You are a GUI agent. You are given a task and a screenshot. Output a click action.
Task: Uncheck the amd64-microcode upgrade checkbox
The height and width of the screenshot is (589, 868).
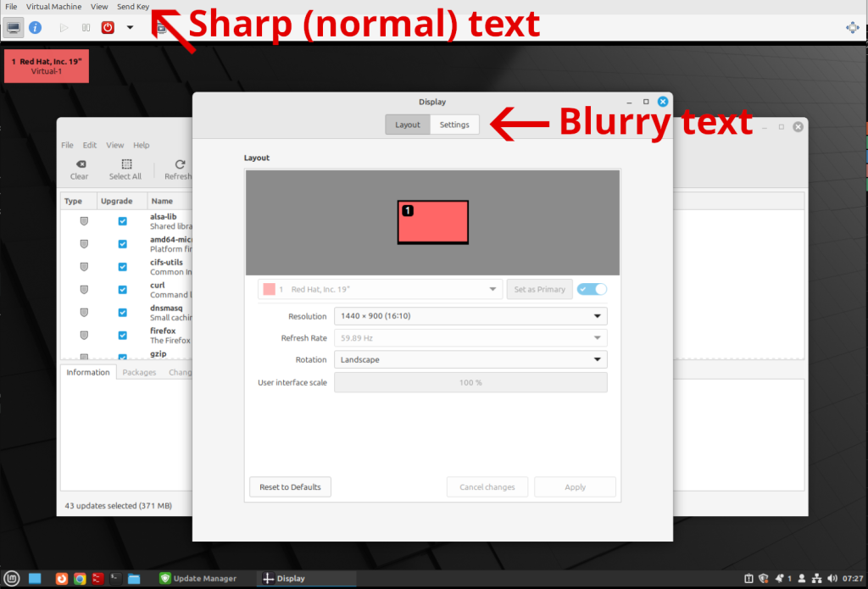point(122,244)
